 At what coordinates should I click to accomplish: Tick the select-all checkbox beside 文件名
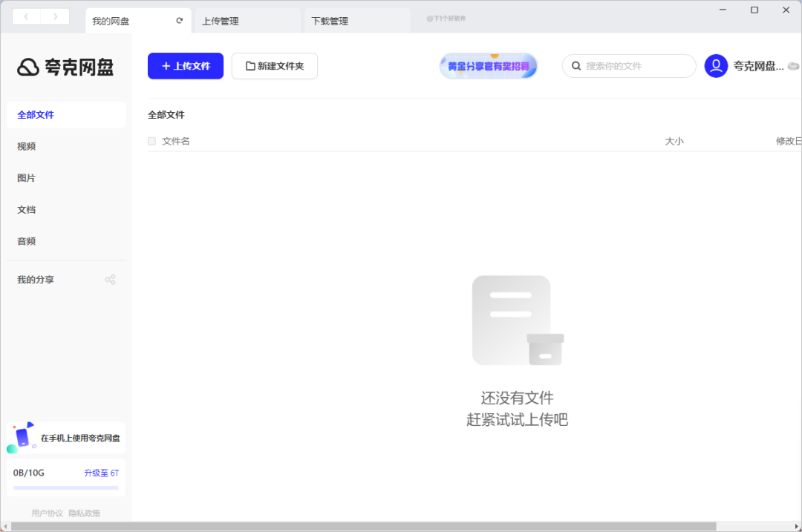click(x=152, y=141)
